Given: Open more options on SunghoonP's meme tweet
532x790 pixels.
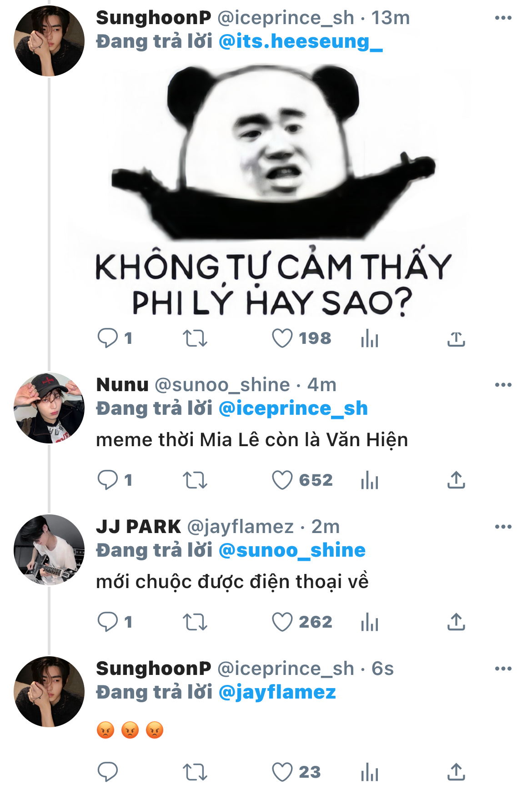Looking at the screenshot, I should click(x=503, y=18).
